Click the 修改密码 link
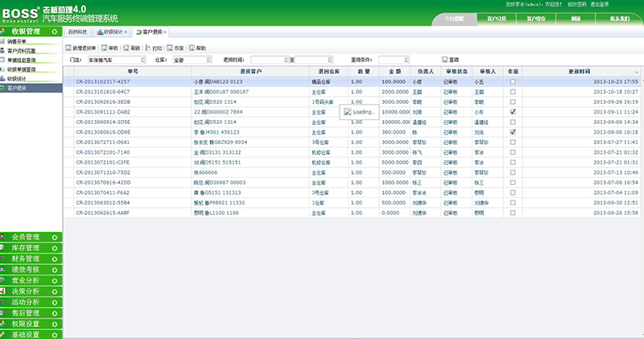Viewport: 644px width, 339px height. coord(580,4)
